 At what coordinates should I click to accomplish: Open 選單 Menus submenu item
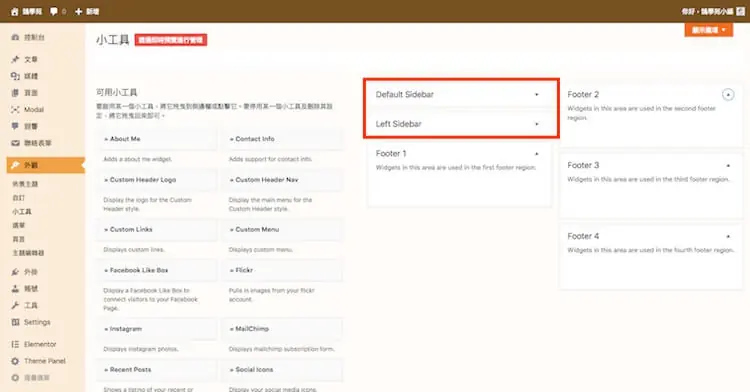point(19,225)
